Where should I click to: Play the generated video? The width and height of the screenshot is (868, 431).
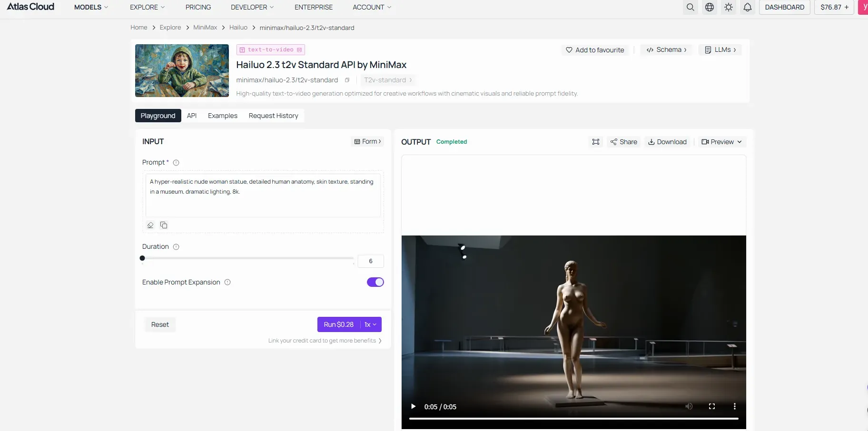(x=413, y=406)
